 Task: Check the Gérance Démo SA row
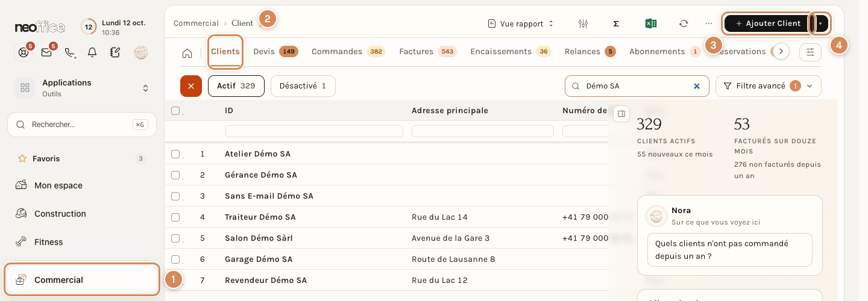(175, 175)
